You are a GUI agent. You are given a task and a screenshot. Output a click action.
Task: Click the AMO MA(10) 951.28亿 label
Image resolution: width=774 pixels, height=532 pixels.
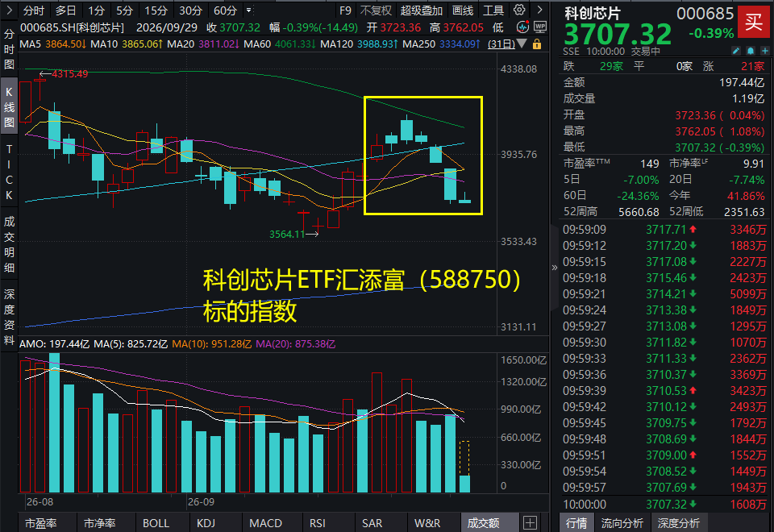(x=212, y=344)
